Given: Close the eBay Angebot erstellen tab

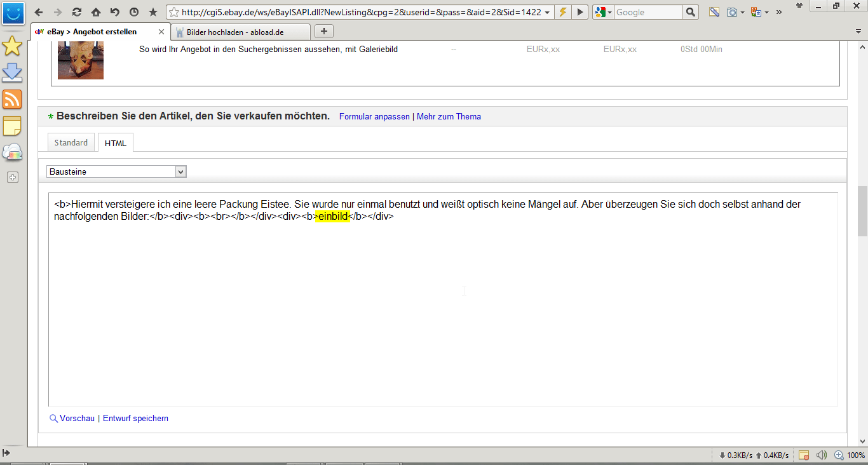Looking at the screenshot, I should coord(161,32).
